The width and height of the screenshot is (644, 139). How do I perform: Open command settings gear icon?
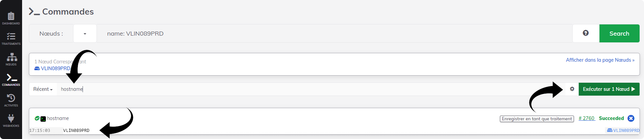[x=572, y=89]
